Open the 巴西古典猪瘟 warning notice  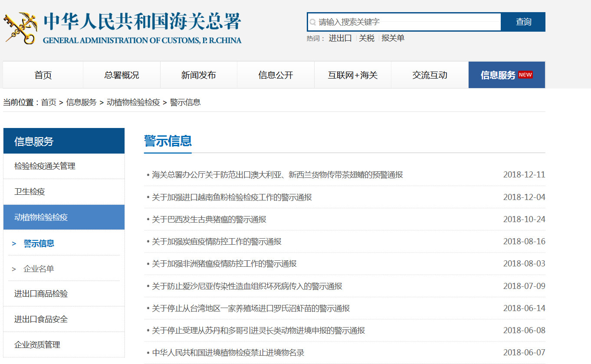(209, 220)
